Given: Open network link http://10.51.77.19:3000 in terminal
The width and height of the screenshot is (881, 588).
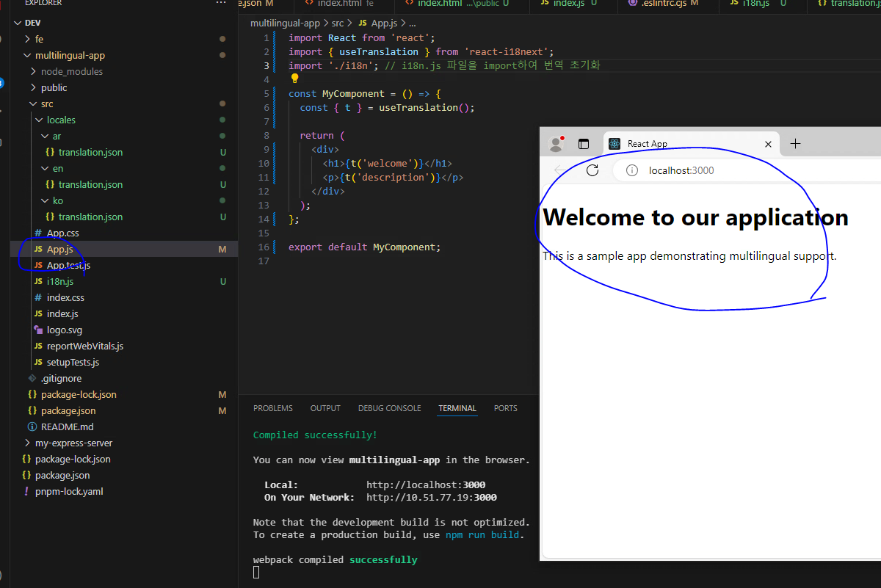Looking at the screenshot, I should pyautogui.click(x=432, y=497).
